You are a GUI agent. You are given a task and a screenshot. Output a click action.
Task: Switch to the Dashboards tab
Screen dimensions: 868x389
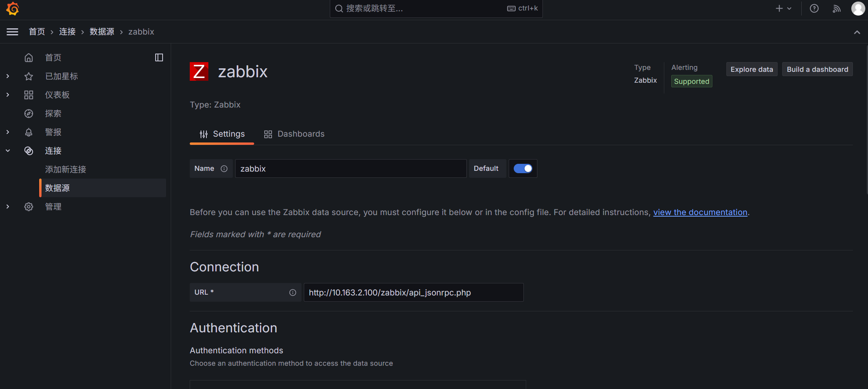coord(294,134)
